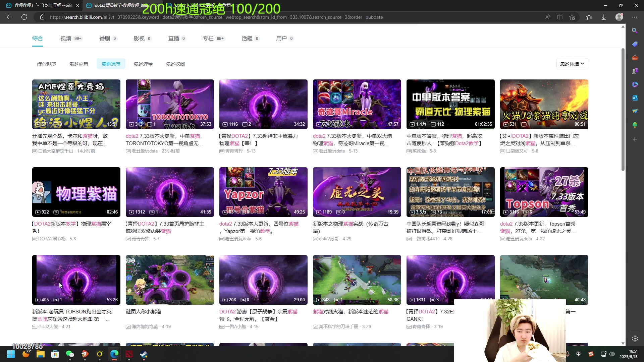Image resolution: width=644 pixels, height=362 pixels.
Task: Visit uploader 菜狗强 profile
Action: tap(419, 151)
